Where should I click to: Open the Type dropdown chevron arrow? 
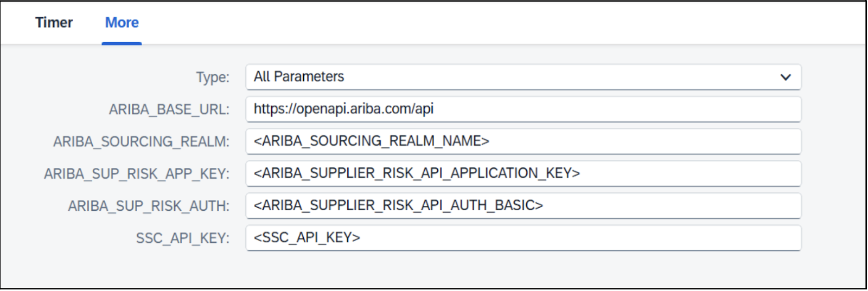tap(785, 77)
